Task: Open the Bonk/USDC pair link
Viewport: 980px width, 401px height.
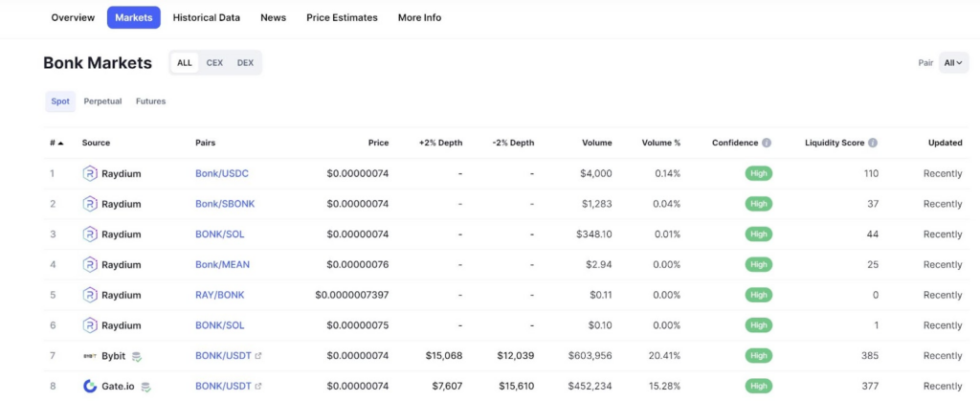Action: pos(222,173)
